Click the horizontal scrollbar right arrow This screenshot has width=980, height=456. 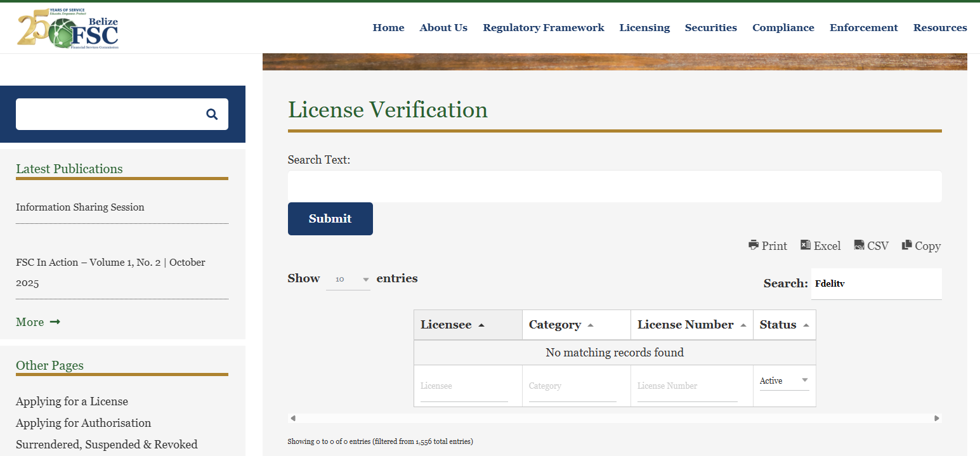point(937,418)
